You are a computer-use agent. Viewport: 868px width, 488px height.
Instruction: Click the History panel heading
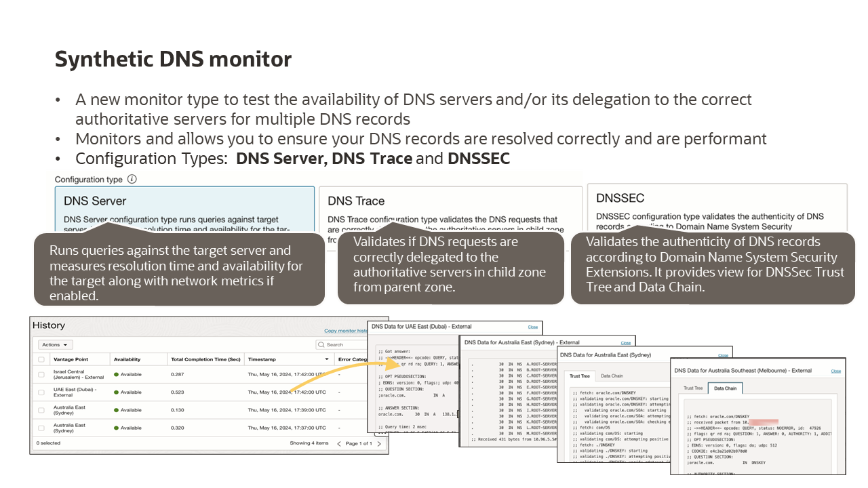coord(49,326)
